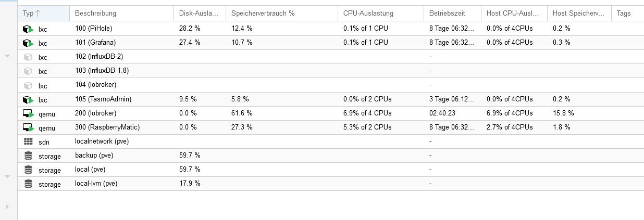Click the running LXC icon for 105 (TasmoAdmin)
644x220 pixels.
tap(28, 99)
